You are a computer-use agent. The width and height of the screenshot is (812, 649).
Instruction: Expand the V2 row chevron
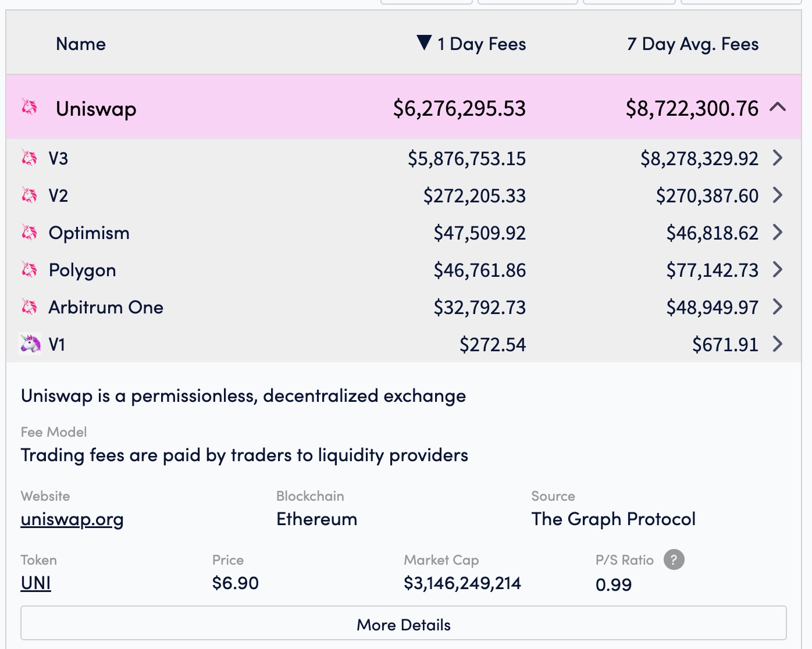[x=778, y=195]
